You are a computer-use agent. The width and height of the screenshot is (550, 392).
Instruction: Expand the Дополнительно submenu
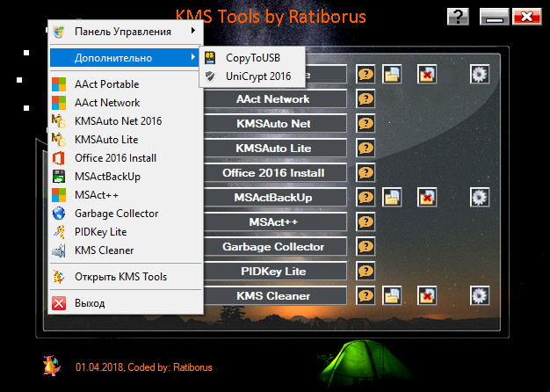(124, 57)
